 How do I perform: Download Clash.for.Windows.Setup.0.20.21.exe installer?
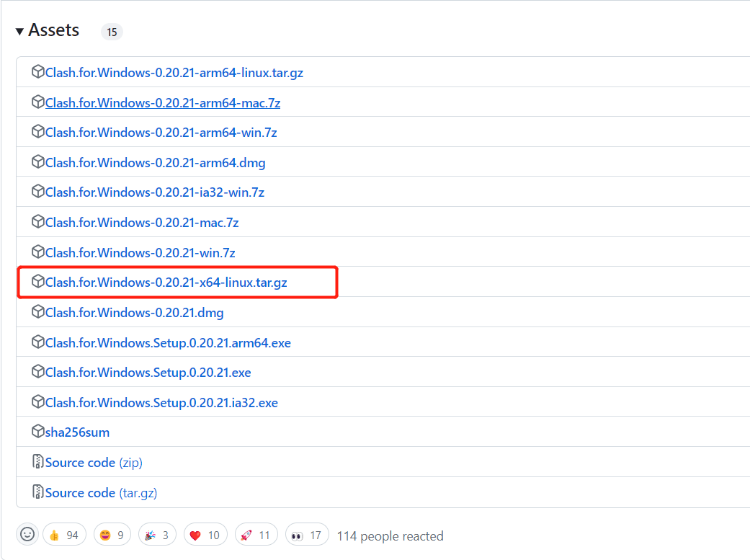pyautogui.click(x=148, y=373)
